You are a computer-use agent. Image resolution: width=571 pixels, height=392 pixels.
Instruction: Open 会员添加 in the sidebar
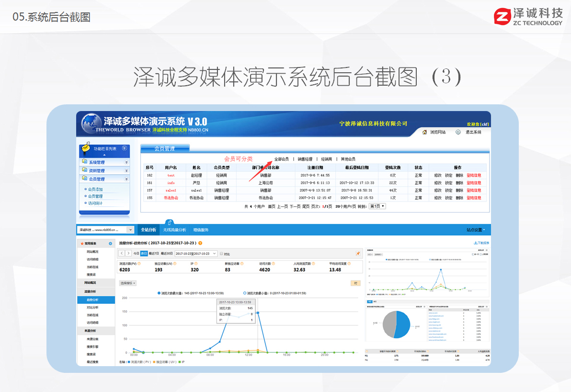[95, 190]
